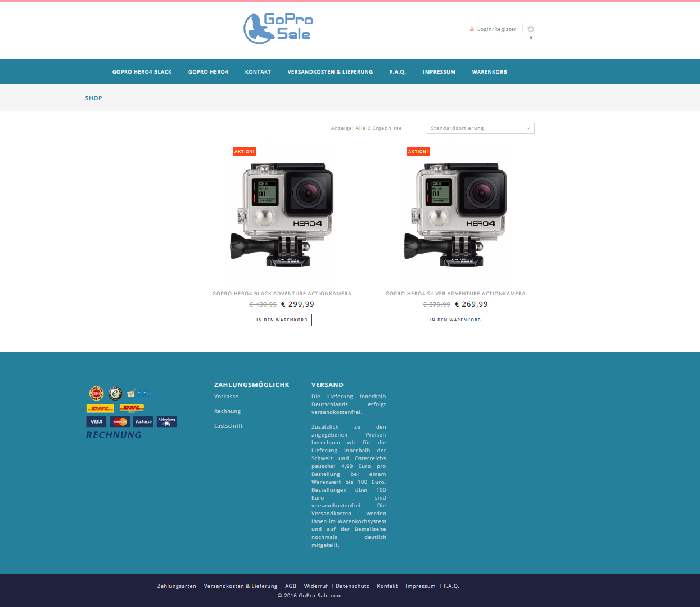Click the MasterCard payment badge
700x607 pixels.
[120, 421]
